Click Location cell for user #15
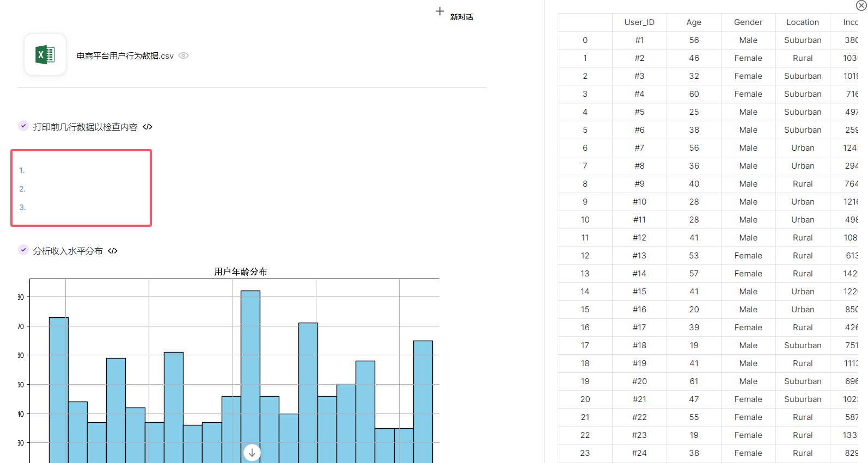The width and height of the screenshot is (868, 463). (803, 292)
